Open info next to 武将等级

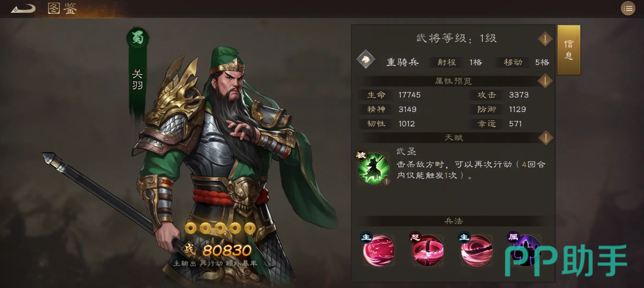click(545, 39)
